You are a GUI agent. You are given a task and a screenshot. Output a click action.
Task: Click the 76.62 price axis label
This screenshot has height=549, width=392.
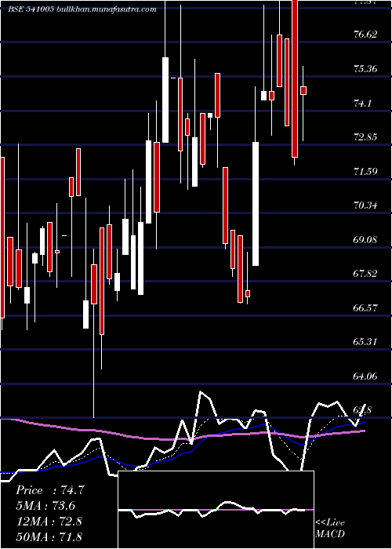[365, 35]
